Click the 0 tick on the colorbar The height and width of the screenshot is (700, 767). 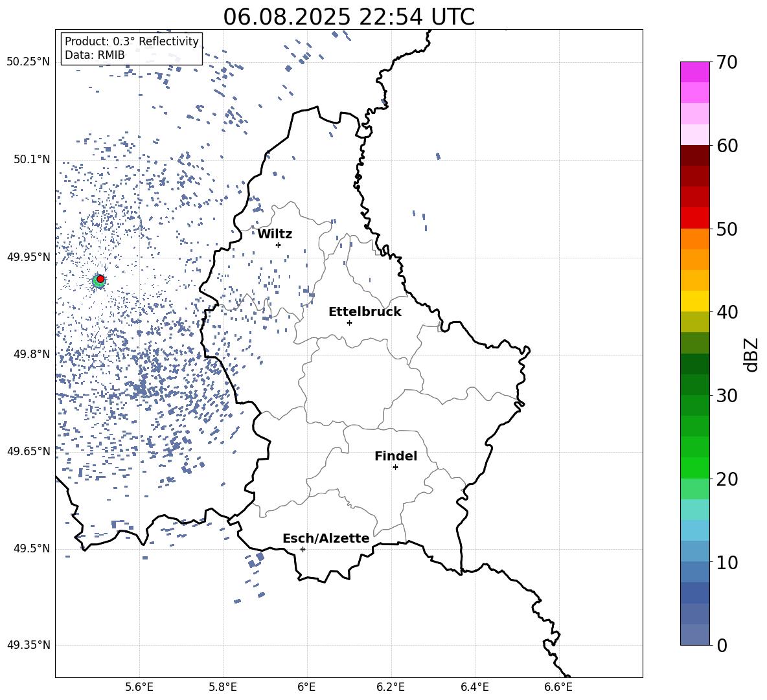[x=722, y=645]
